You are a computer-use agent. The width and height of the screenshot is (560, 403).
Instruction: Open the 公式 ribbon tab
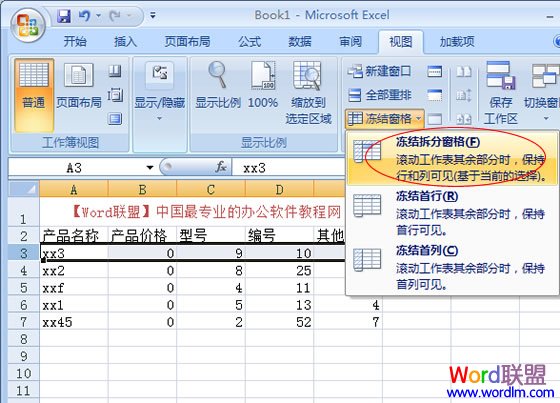pyautogui.click(x=249, y=41)
